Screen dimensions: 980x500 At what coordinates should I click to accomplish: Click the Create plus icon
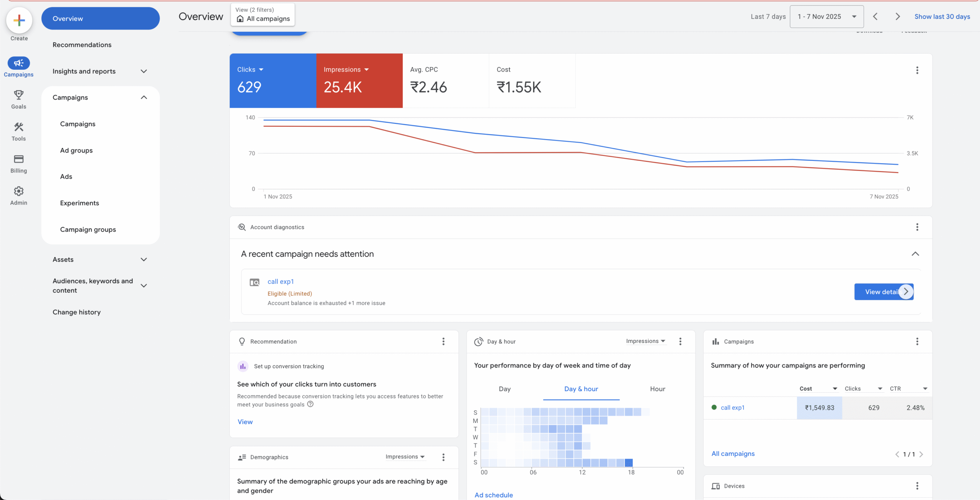pyautogui.click(x=19, y=20)
